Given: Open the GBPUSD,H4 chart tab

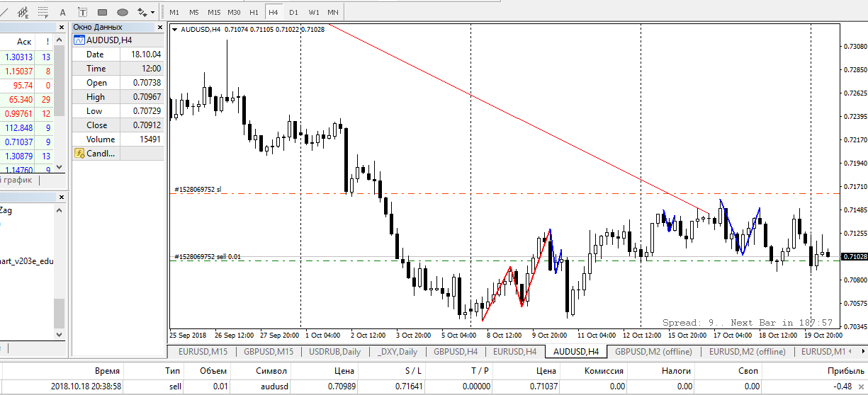Looking at the screenshot, I should [x=455, y=351].
